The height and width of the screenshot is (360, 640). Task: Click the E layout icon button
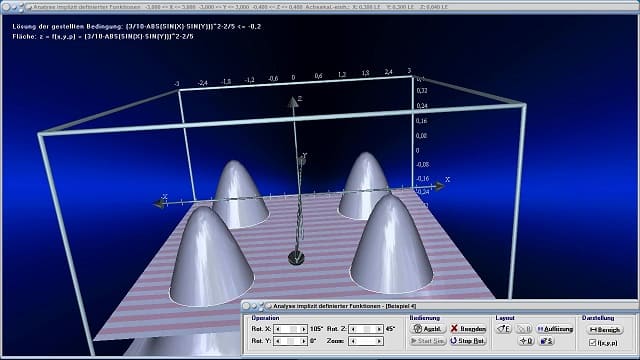coord(504,329)
